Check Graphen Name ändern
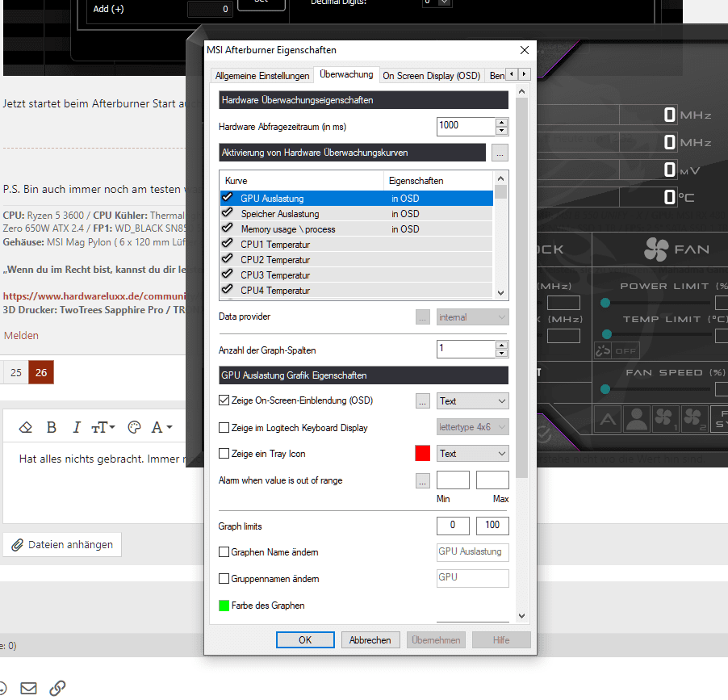 (x=224, y=551)
